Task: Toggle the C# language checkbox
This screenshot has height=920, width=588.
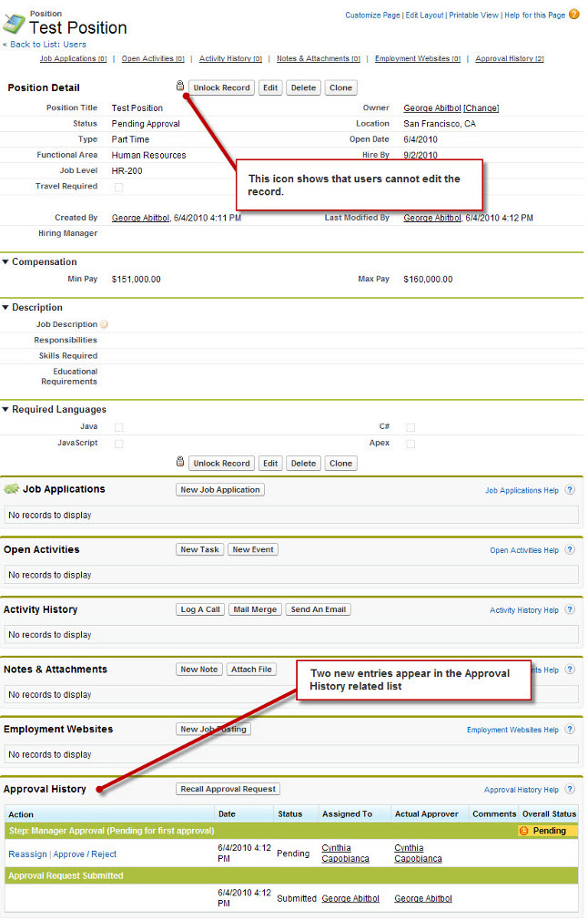Action: tap(411, 427)
